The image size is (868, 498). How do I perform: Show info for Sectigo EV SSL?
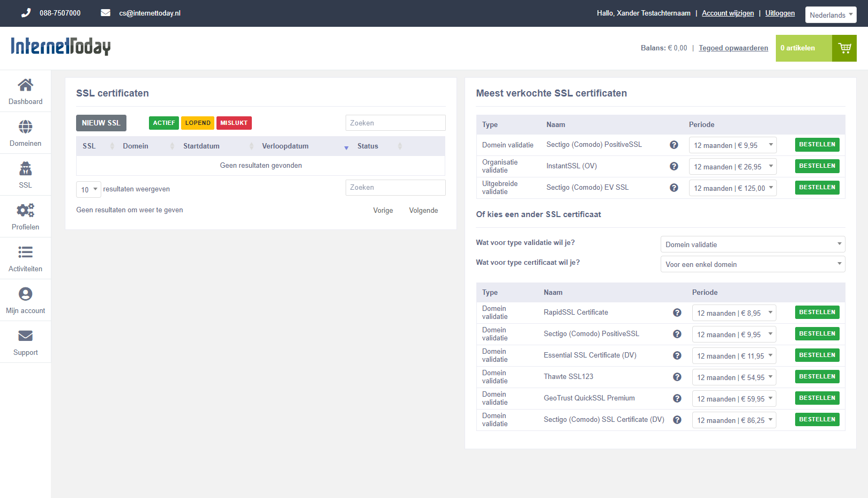pyautogui.click(x=674, y=188)
